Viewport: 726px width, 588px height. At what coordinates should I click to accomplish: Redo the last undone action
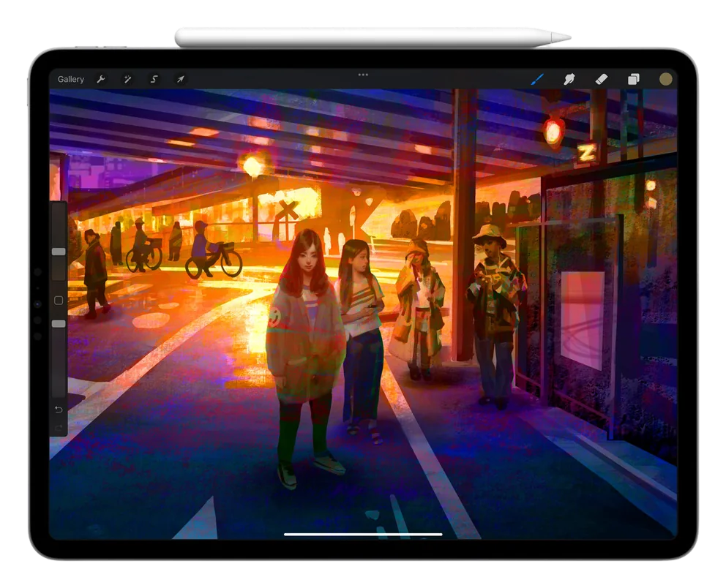[59, 428]
